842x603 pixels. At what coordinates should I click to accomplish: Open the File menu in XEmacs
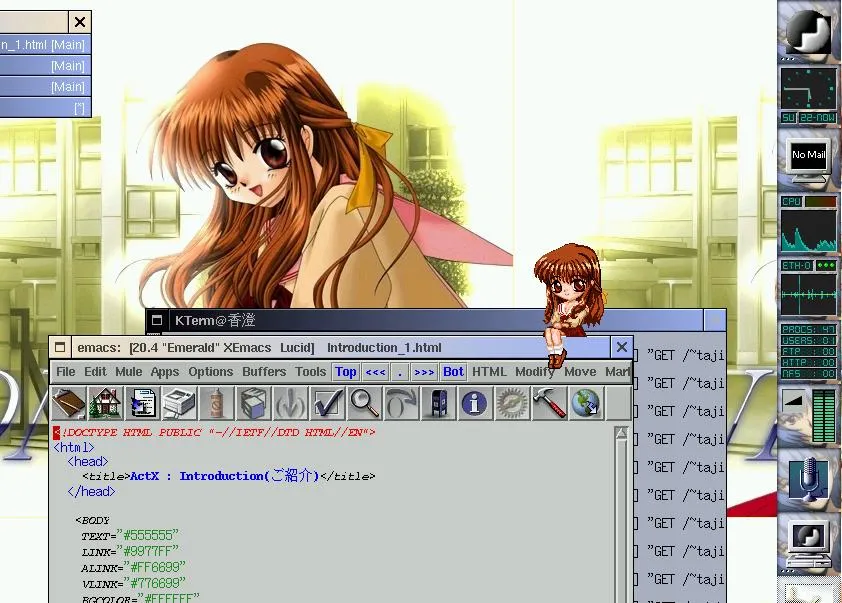pos(66,372)
